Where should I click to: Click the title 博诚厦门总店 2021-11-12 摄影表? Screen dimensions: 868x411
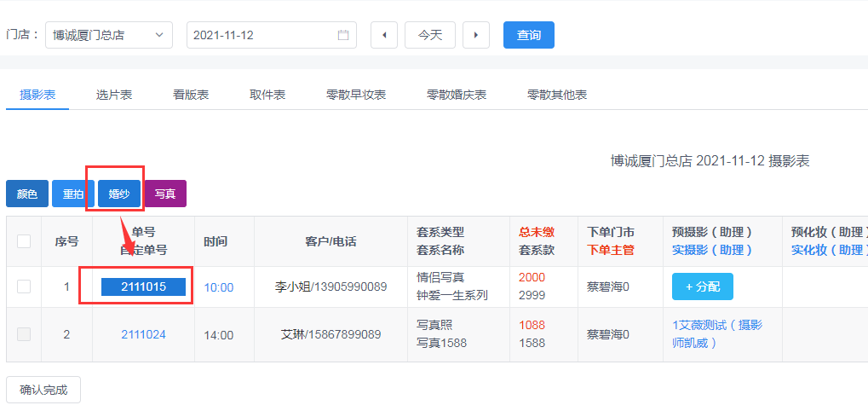click(710, 161)
